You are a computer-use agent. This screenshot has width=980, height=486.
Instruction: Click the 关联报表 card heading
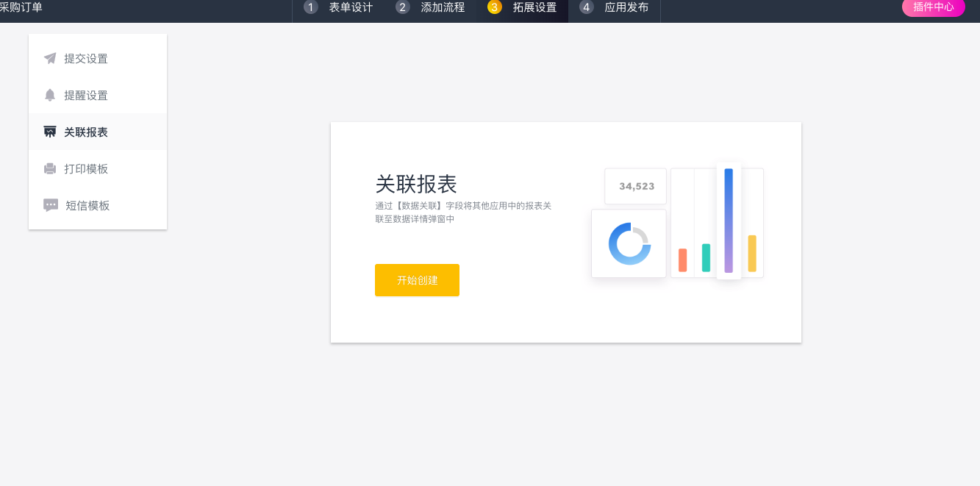(416, 184)
